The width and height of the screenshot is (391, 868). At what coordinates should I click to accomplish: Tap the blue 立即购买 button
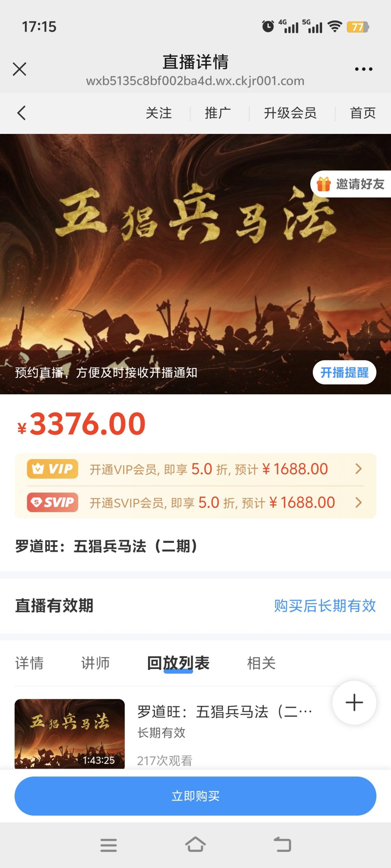pyautogui.click(x=195, y=796)
